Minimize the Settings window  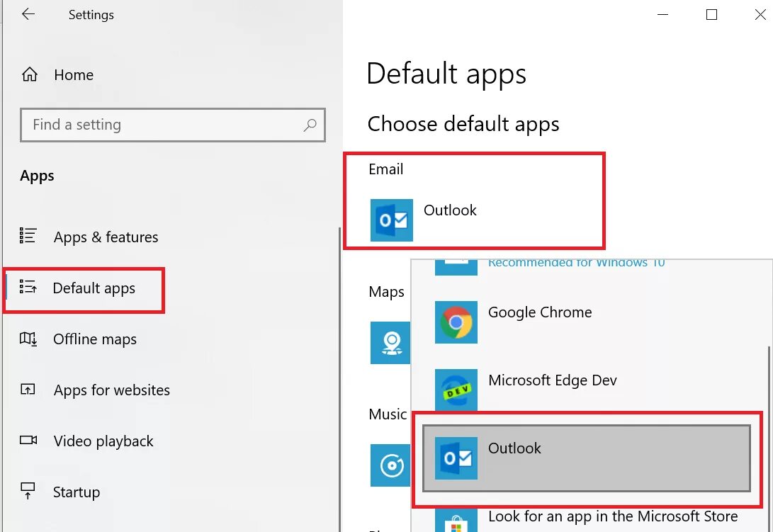pyautogui.click(x=662, y=14)
